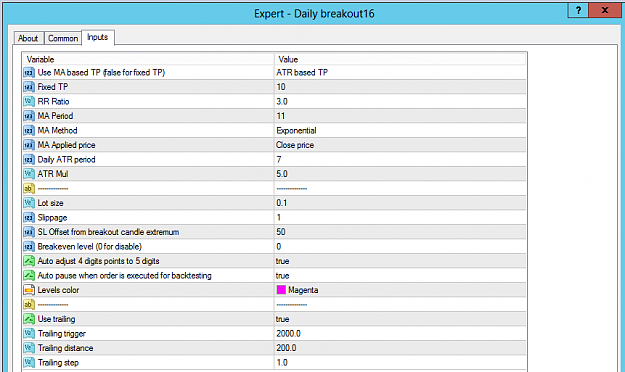Viewport: 625px width, 372px height.
Task: Select the 'Levels color' variable label
Action: point(58,290)
